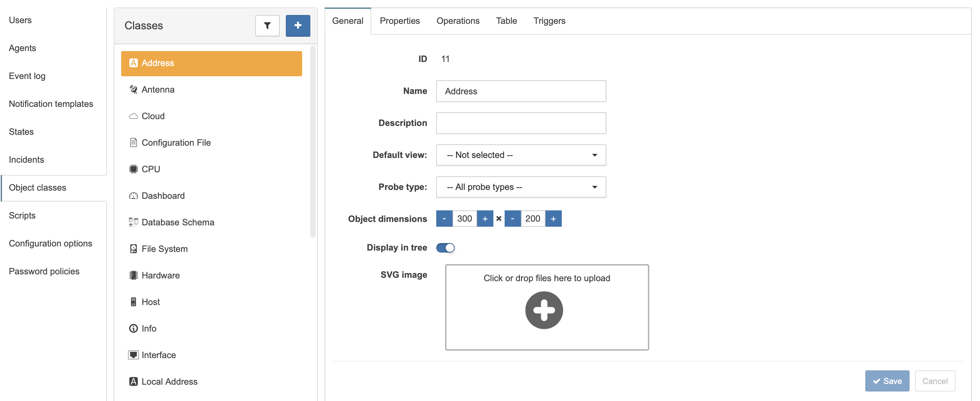Select the Antenna class icon
The image size is (980, 401).
pyautogui.click(x=133, y=90)
